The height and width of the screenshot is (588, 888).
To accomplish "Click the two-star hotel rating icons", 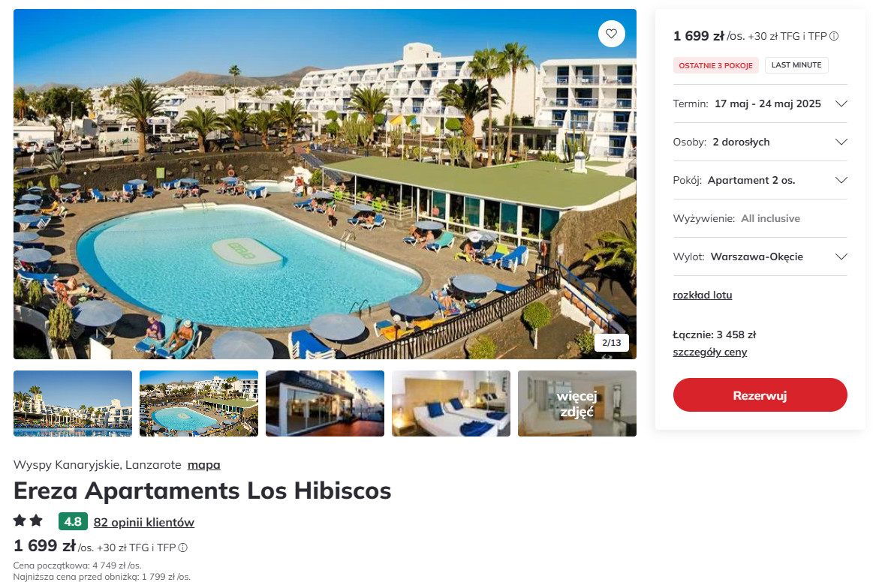I will click(x=29, y=520).
